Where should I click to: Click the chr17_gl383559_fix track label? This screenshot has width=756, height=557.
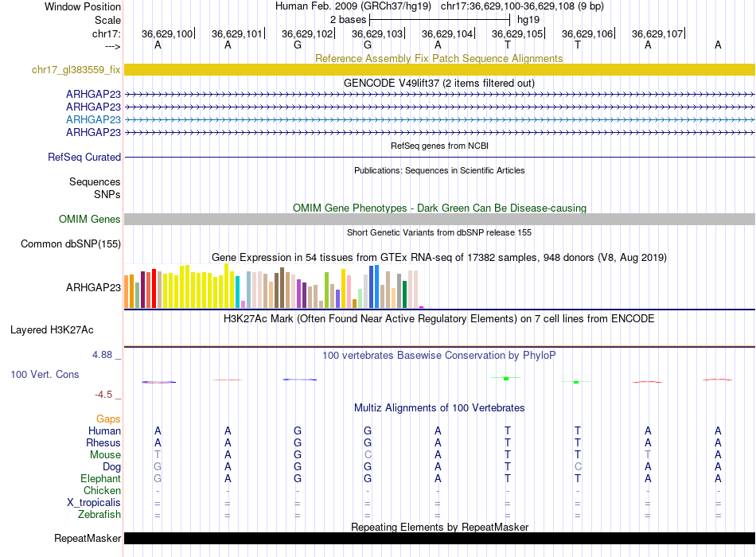pos(76,70)
